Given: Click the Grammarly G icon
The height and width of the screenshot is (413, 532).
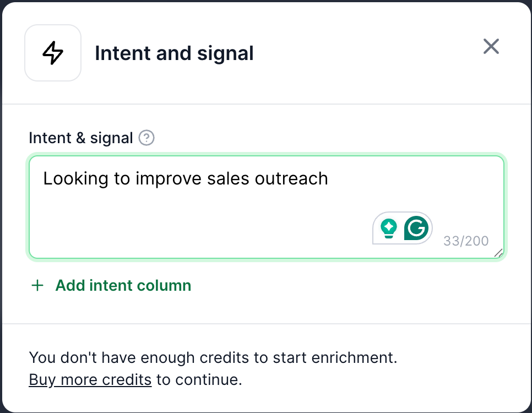Looking at the screenshot, I should click(x=416, y=227).
